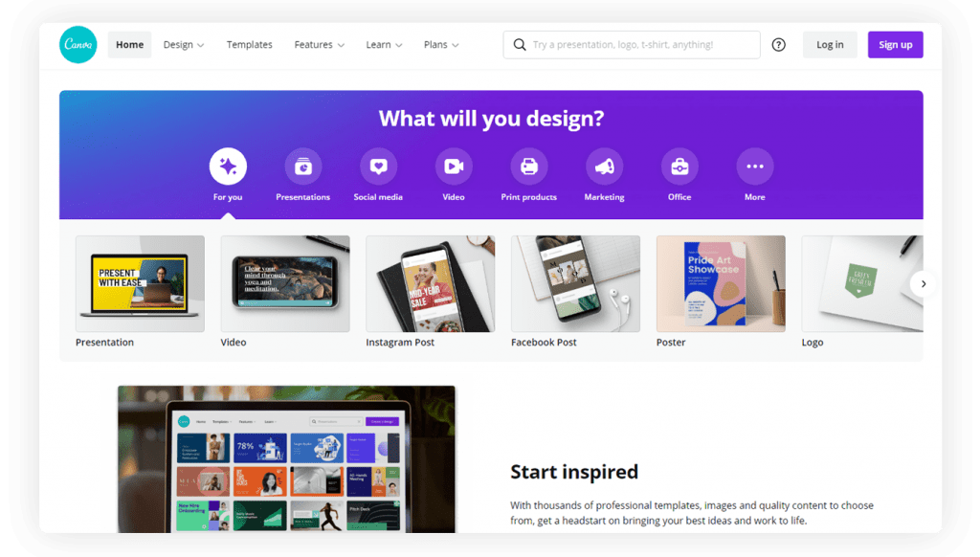Open the Canva logo home link
Image resolution: width=980 pixels, height=557 pixels.
tap(78, 44)
